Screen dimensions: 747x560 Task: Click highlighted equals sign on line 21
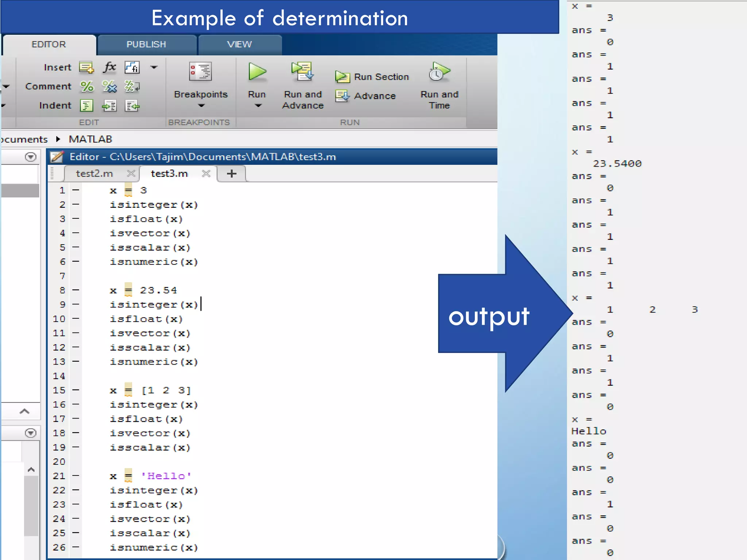(x=128, y=476)
